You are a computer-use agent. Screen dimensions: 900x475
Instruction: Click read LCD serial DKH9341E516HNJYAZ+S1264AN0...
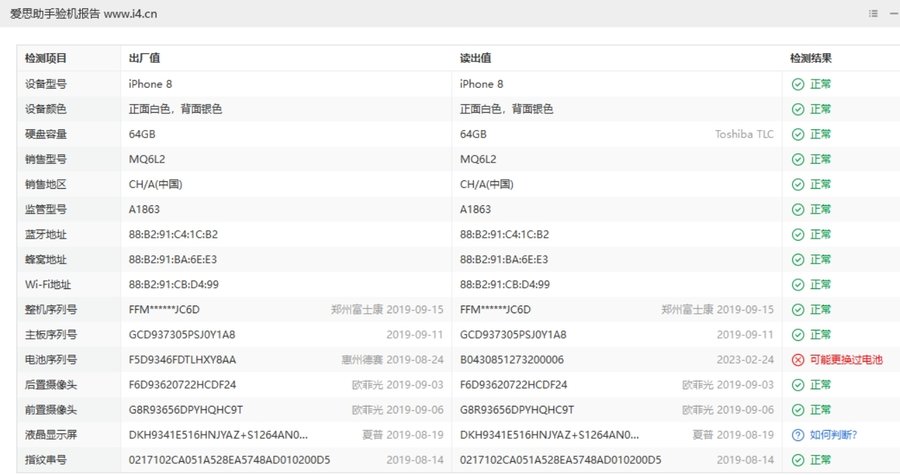coord(549,435)
